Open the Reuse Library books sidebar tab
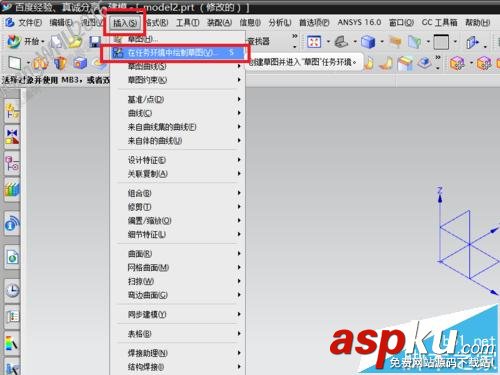This screenshot has height=375, width=500. (12, 189)
